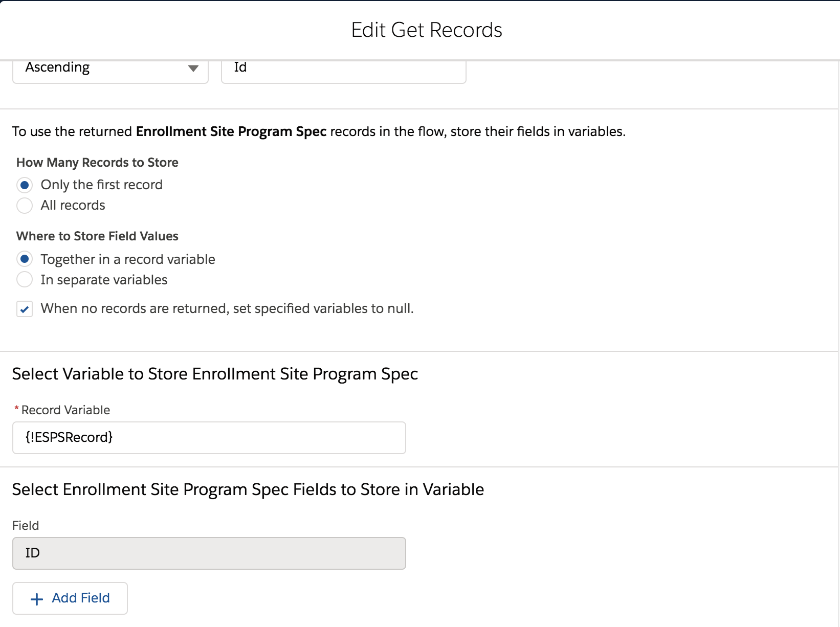The image size is (840, 627).
Task: Select 'Together in a record variable'
Action: click(x=25, y=259)
